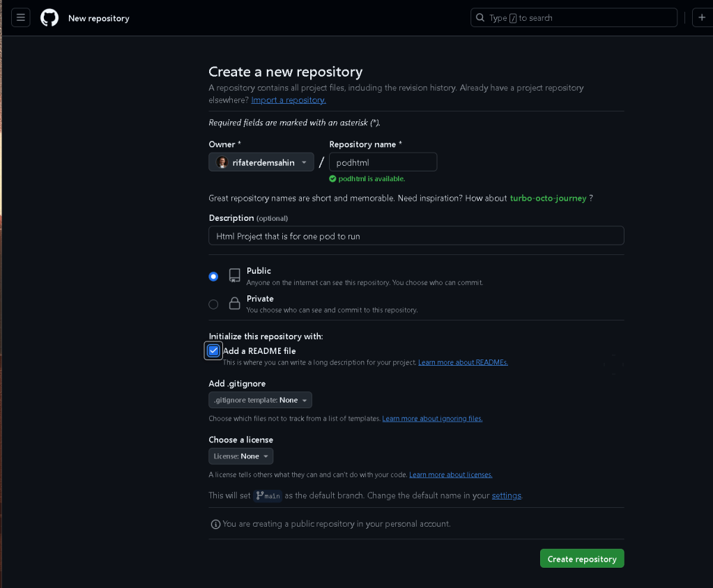Use the turbo-octo-journey name suggestion
Image resolution: width=713 pixels, height=588 pixels.
[548, 198]
